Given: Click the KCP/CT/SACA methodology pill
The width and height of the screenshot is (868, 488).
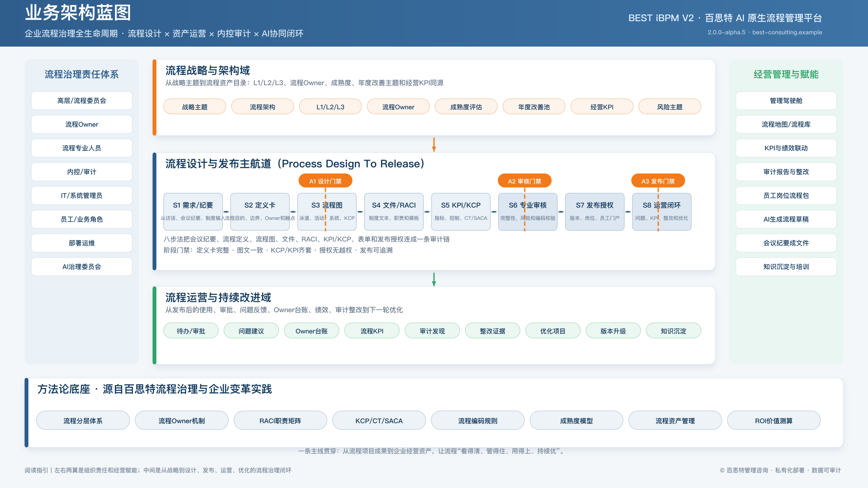Looking at the screenshot, I should point(379,421).
